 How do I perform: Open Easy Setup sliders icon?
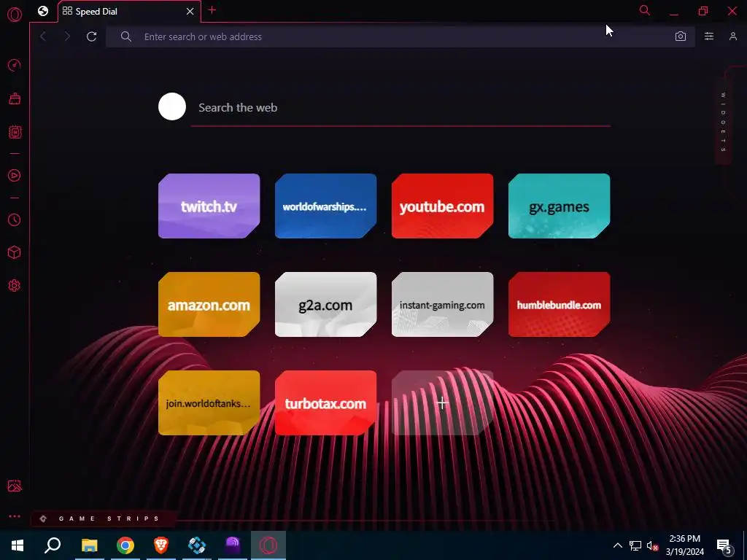click(709, 36)
